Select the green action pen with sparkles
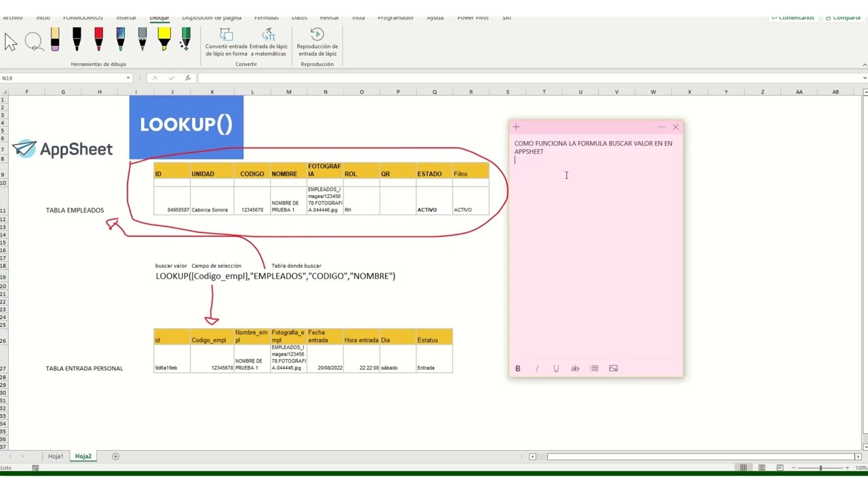The image size is (868, 488). (186, 39)
